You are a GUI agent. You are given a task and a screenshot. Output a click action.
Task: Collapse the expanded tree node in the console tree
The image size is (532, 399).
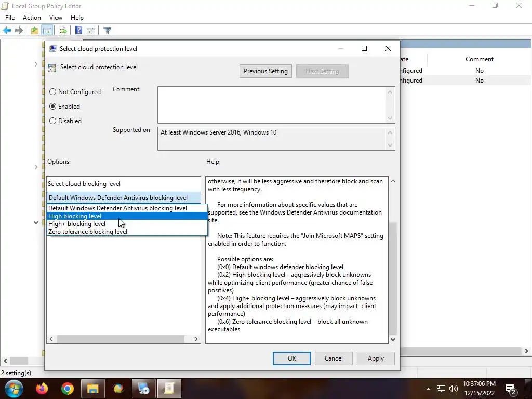point(36,223)
